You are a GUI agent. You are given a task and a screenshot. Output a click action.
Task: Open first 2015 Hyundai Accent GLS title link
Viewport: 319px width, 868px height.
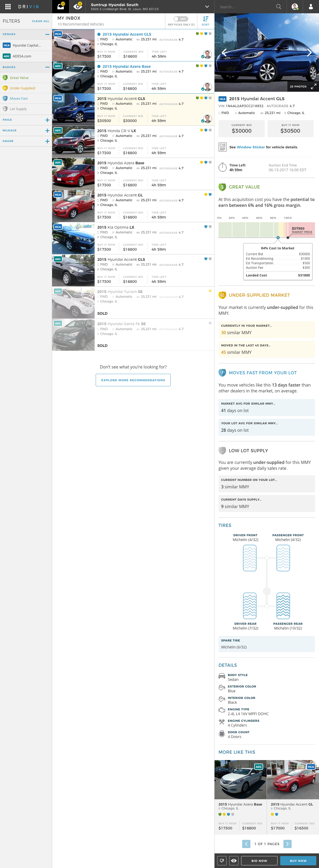coord(127,34)
